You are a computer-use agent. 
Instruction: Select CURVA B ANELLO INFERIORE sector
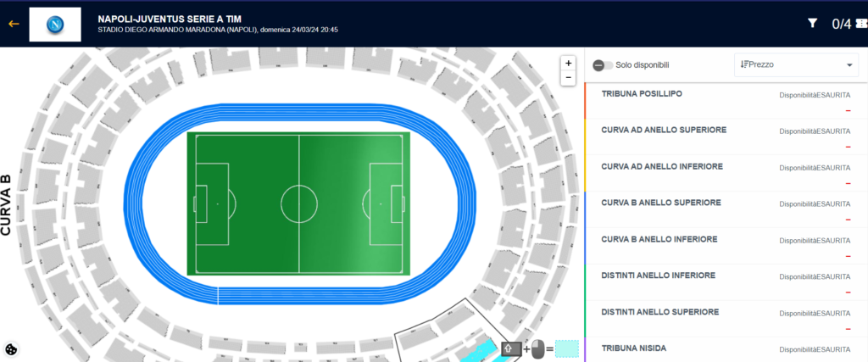pyautogui.click(x=726, y=246)
